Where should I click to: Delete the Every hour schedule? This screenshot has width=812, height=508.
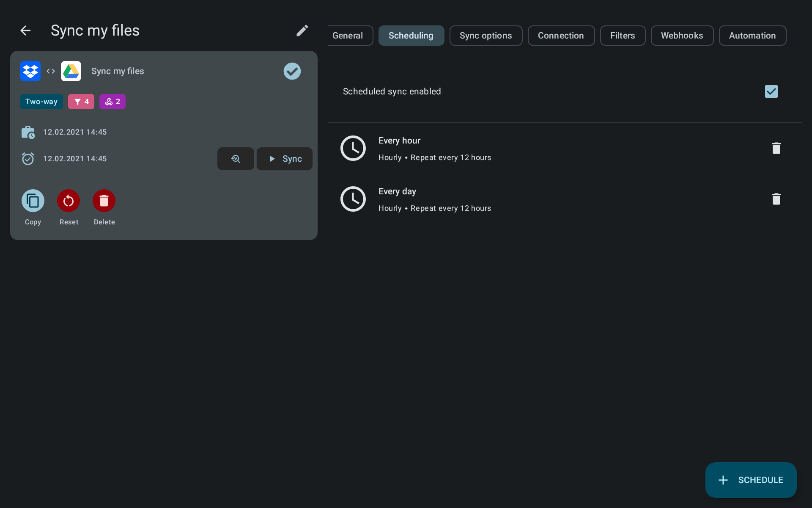tap(776, 148)
